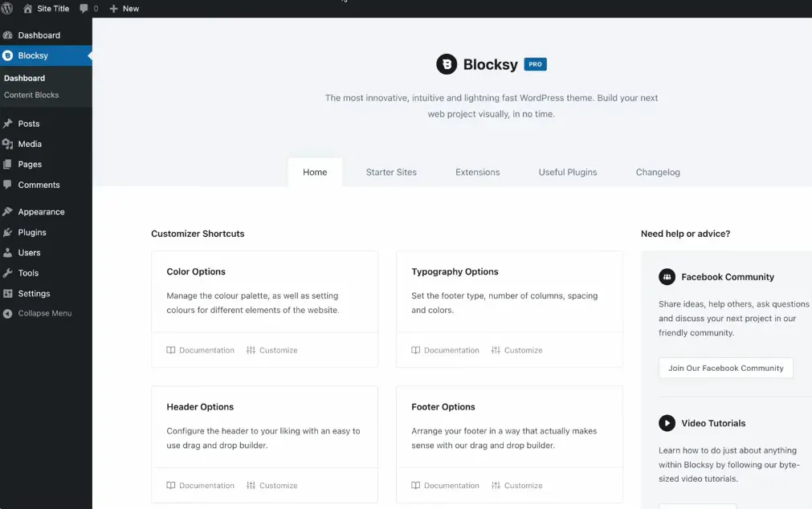Click the Tools wrench icon in sidebar

(x=8, y=273)
